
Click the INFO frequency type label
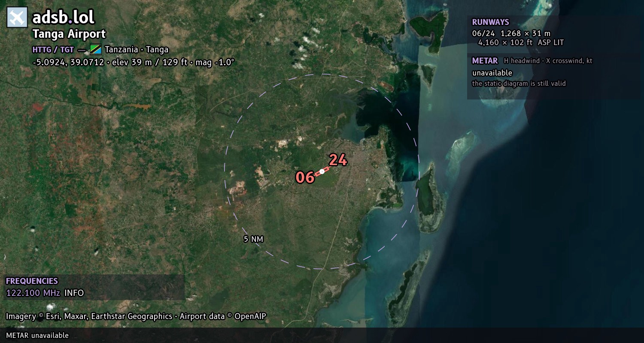(x=74, y=293)
